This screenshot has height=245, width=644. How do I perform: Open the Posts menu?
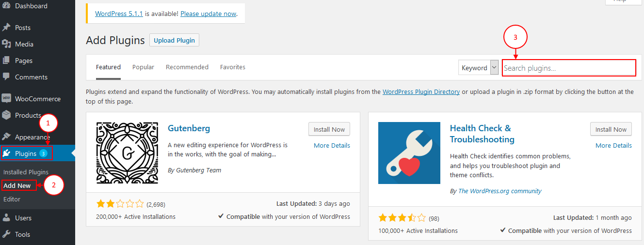[x=23, y=28]
